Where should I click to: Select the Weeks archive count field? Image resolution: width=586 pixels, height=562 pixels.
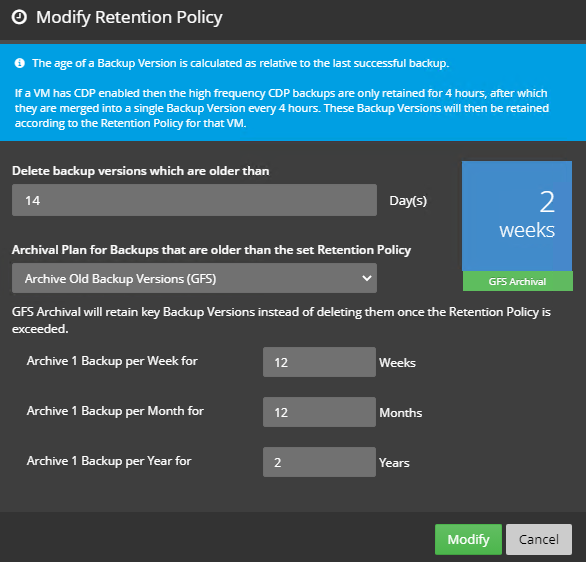(x=319, y=362)
